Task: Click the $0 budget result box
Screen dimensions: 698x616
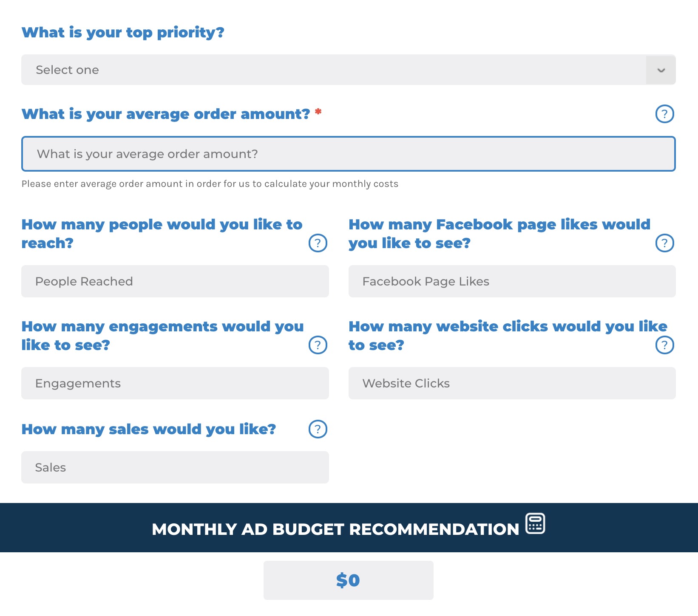Action: 349,580
